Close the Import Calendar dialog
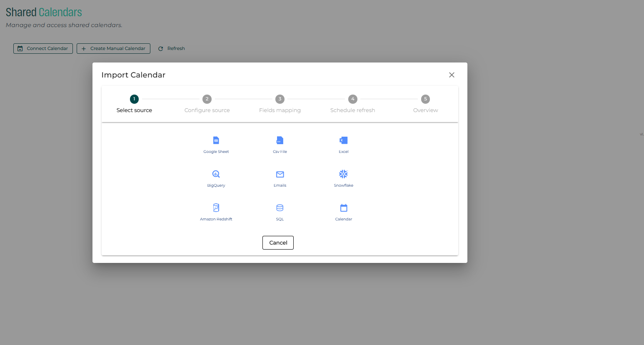Image resolution: width=644 pixels, height=345 pixels. (x=452, y=75)
